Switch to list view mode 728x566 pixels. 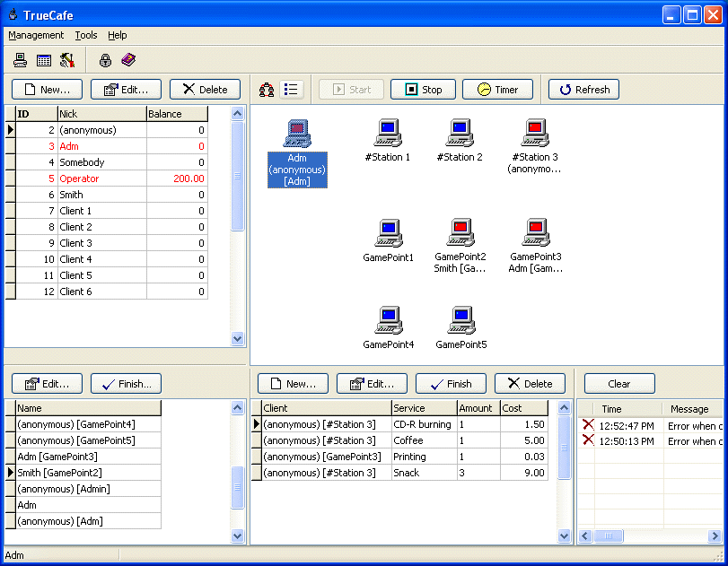[x=291, y=90]
